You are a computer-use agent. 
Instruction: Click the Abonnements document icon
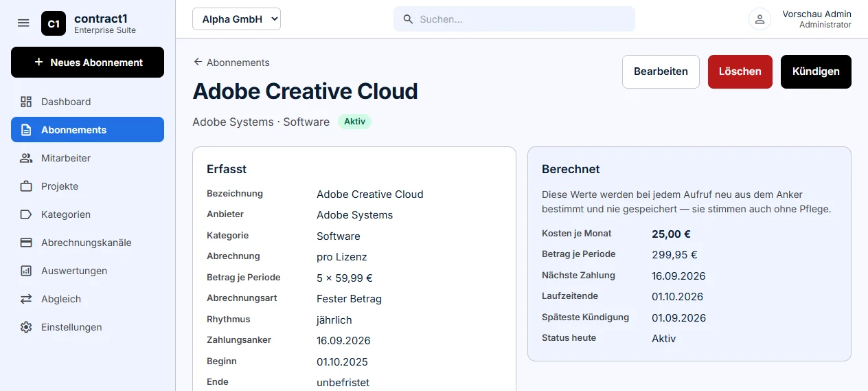pyautogui.click(x=26, y=130)
